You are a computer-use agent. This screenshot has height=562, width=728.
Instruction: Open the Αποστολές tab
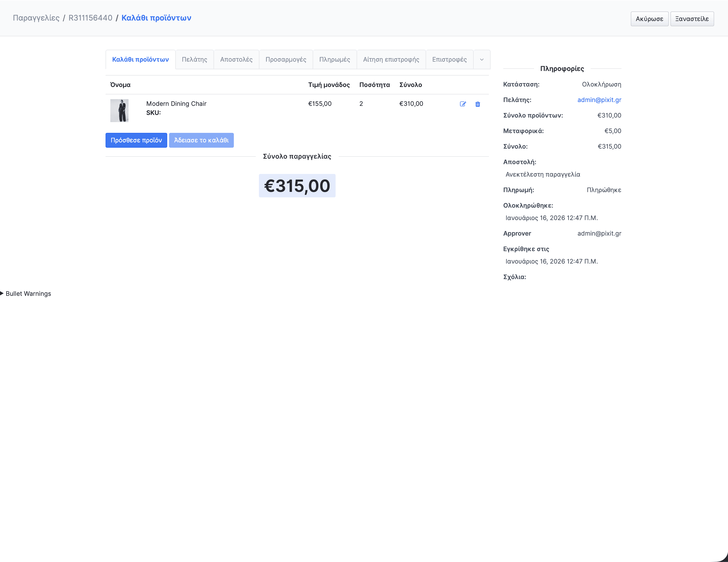[236, 60]
